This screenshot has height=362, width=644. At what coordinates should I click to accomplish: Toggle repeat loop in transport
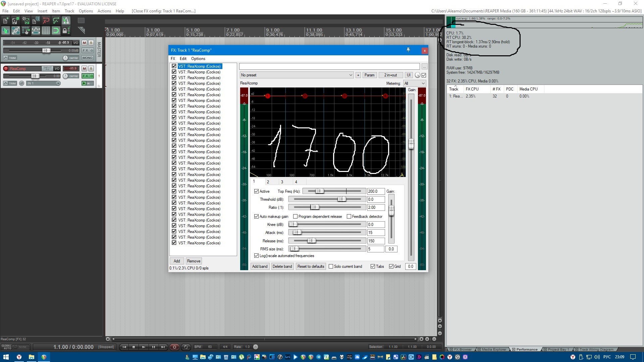click(186, 347)
